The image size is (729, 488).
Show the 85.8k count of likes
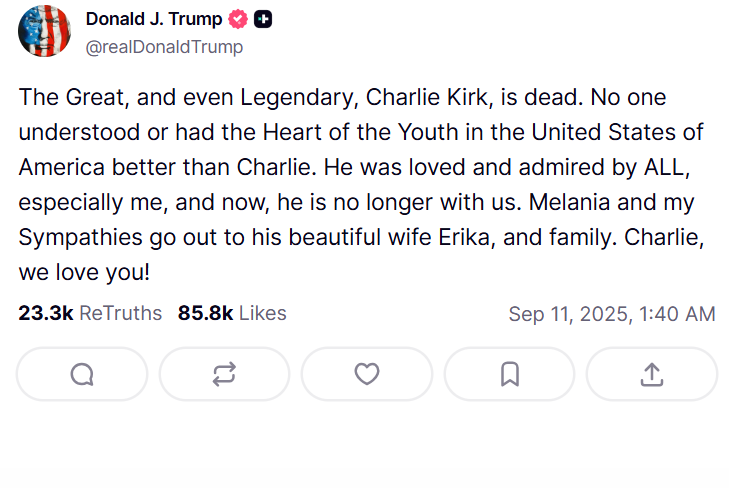coord(205,313)
